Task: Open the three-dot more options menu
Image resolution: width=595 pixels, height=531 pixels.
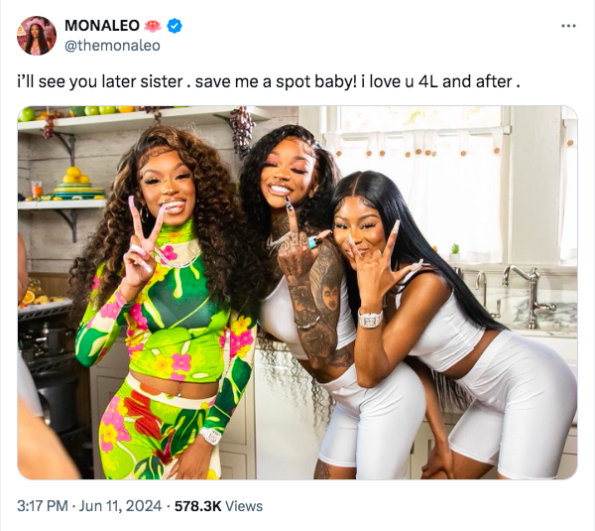Action: pos(568,26)
